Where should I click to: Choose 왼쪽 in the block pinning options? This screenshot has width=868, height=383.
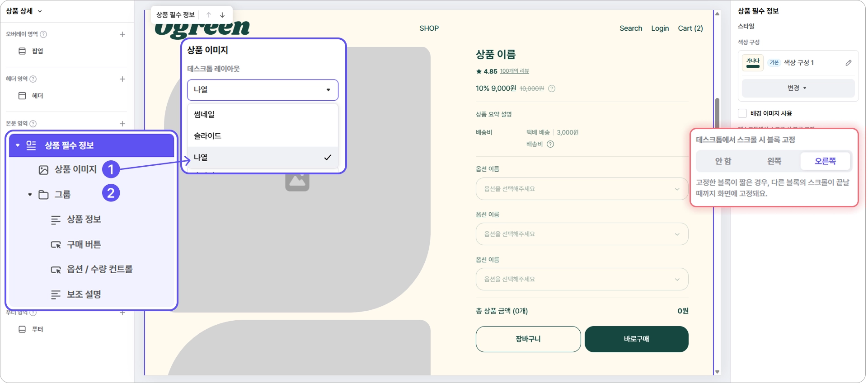pyautogui.click(x=774, y=161)
